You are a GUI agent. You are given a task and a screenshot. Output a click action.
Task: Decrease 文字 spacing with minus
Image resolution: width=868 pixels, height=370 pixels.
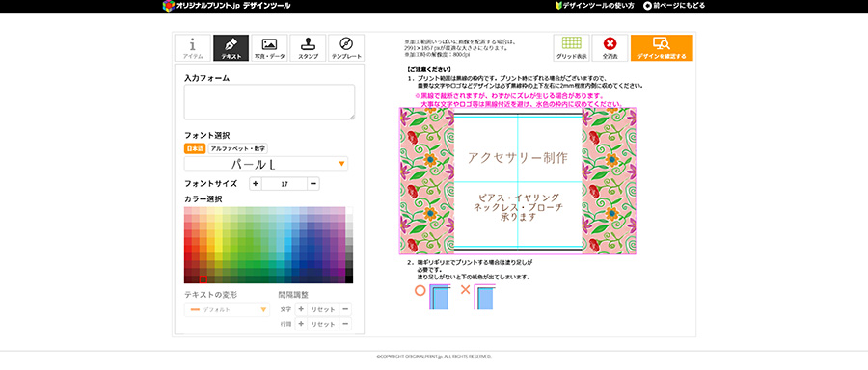pos(345,309)
